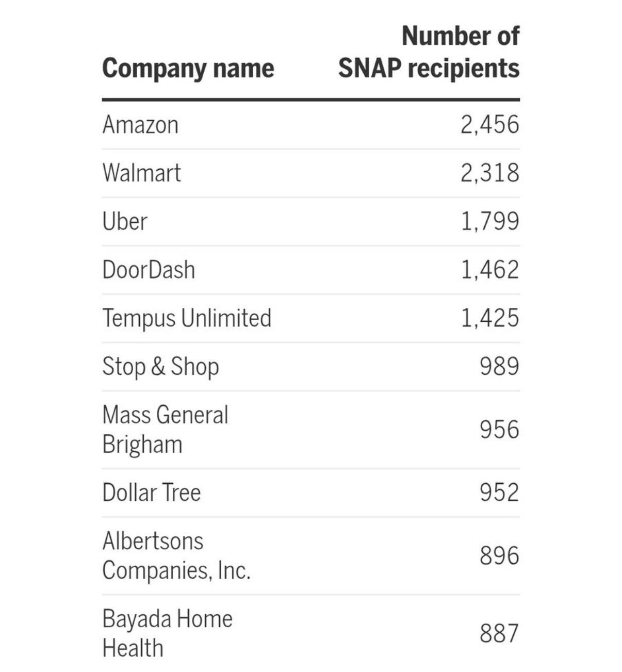
Task: Click Bayada Home Health's 887 value
Action: (x=499, y=633)
